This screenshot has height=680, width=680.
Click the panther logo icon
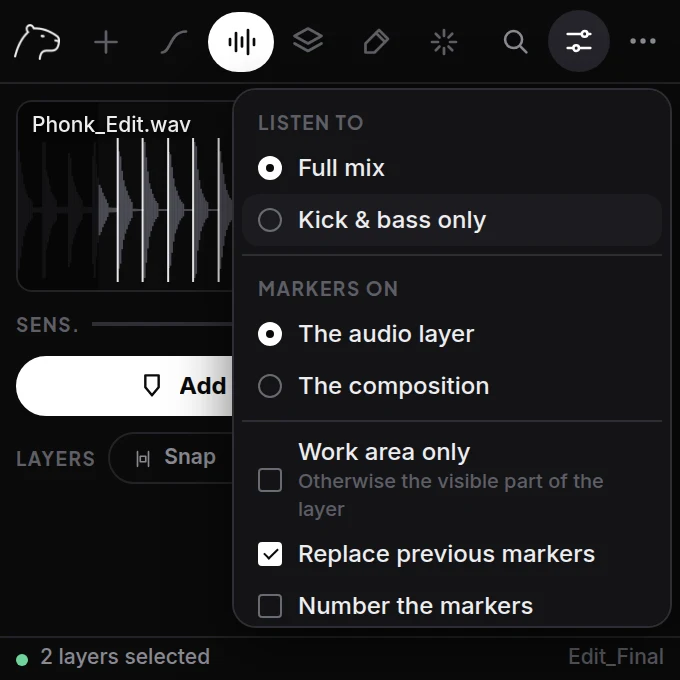point(37,42)
